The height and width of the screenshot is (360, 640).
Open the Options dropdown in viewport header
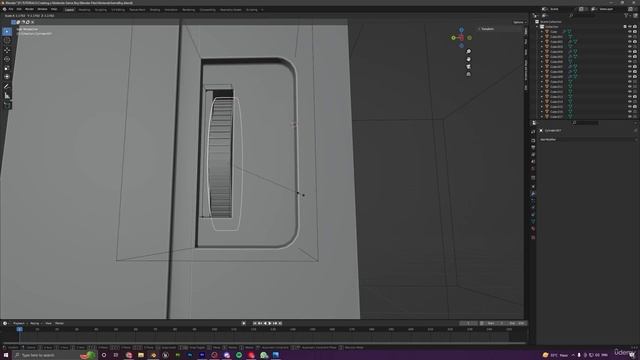coord(519,22)
